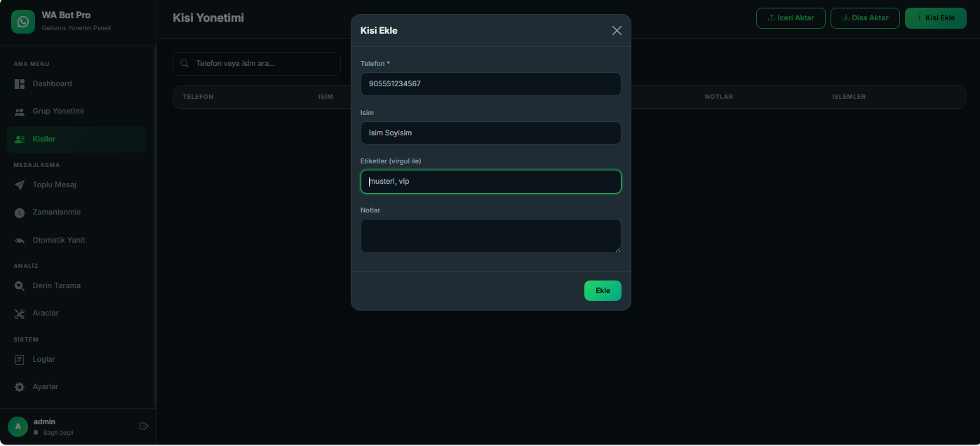Go to Grup Yonetimi page
This screenshot has height=446, width=980.
(x=58, y=111)
